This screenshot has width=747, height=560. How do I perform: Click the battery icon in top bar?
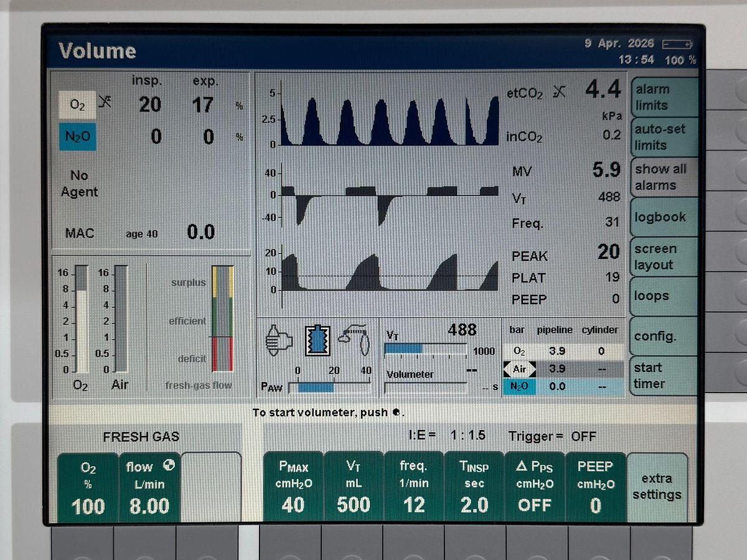[677, 45]
